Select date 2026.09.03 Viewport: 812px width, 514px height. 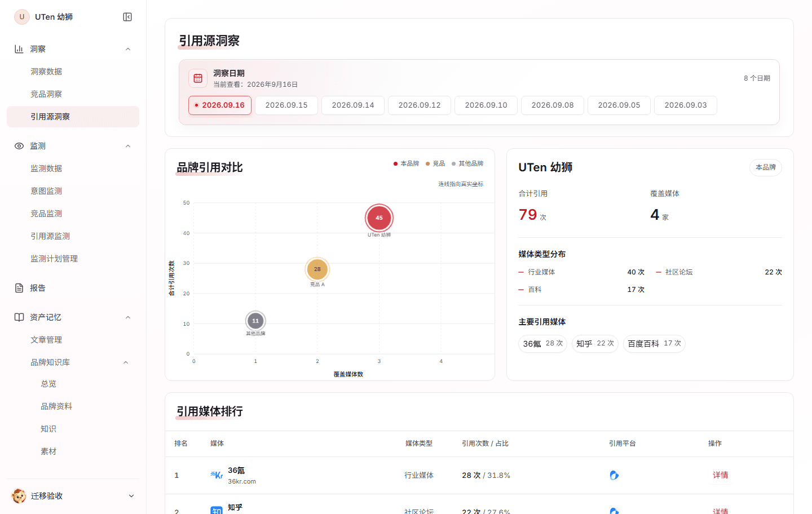[686, 105]
